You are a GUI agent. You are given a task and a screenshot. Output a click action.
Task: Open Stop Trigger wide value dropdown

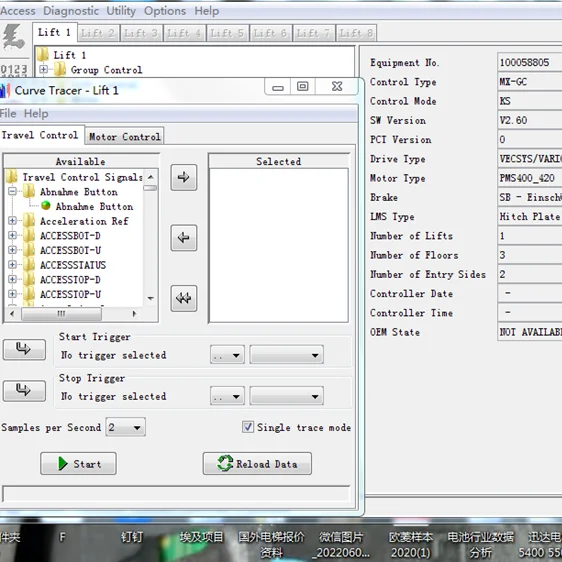(287, 396)
